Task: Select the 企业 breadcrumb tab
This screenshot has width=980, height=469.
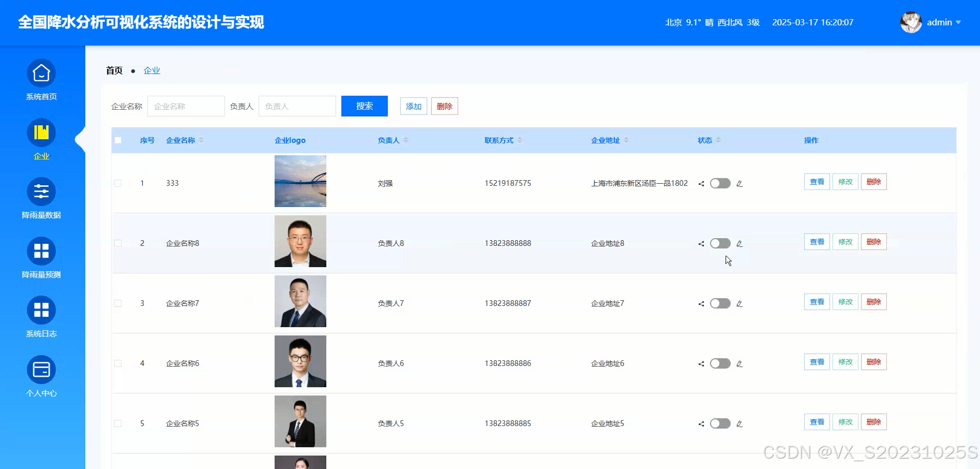Action: click(152, 70)
